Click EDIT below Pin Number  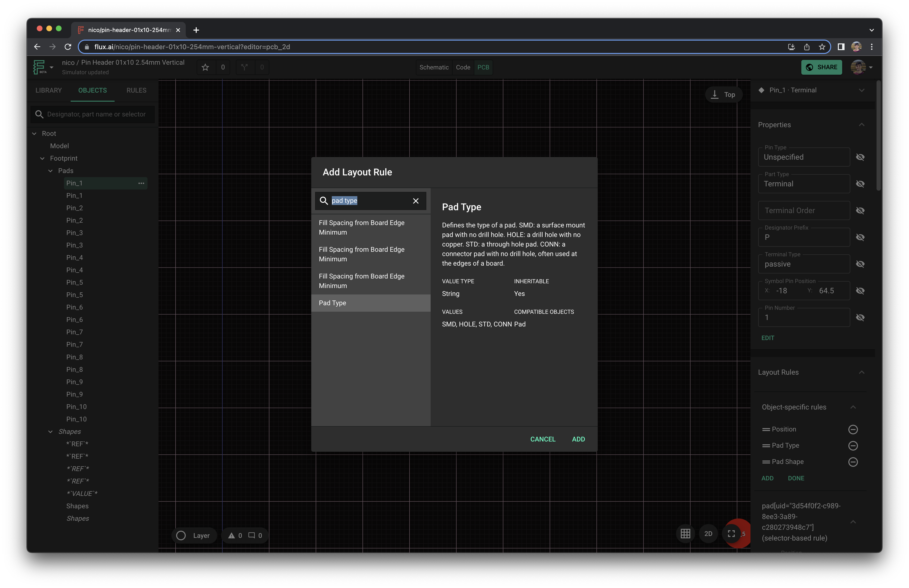click(768, 337)
